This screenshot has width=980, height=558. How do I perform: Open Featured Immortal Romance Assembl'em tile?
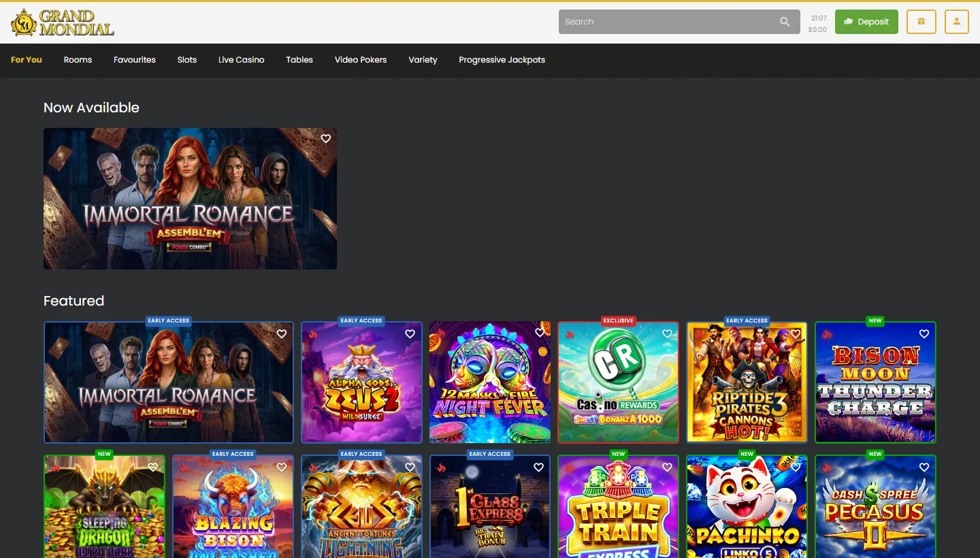pos(169,382)
